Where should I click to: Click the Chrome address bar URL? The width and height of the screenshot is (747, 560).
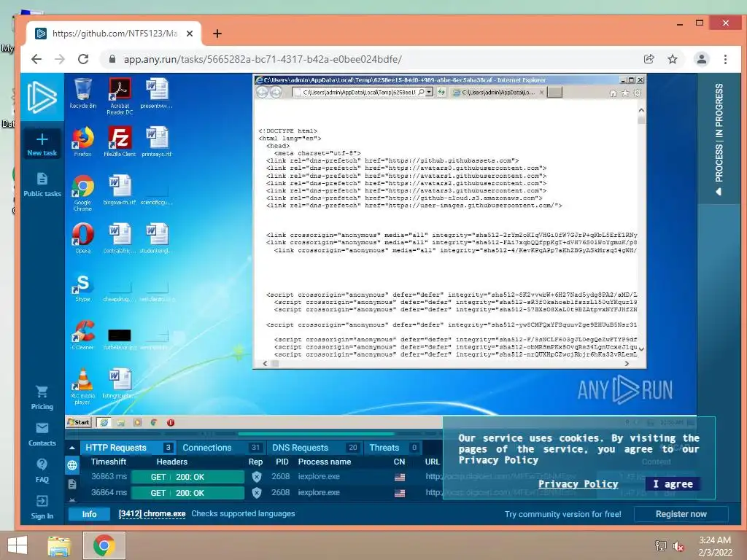coord(263,59)
